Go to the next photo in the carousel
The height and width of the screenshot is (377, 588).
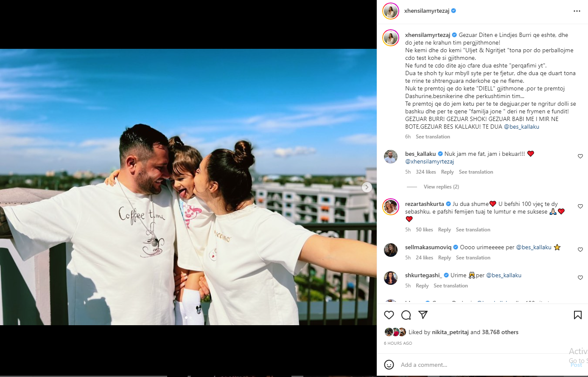[x=367, y=187]
